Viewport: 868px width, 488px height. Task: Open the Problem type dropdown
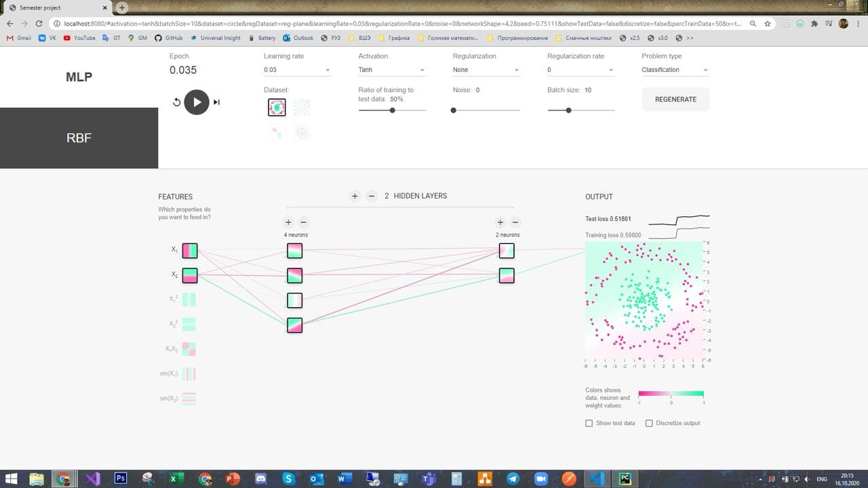(x=675, y=70)
